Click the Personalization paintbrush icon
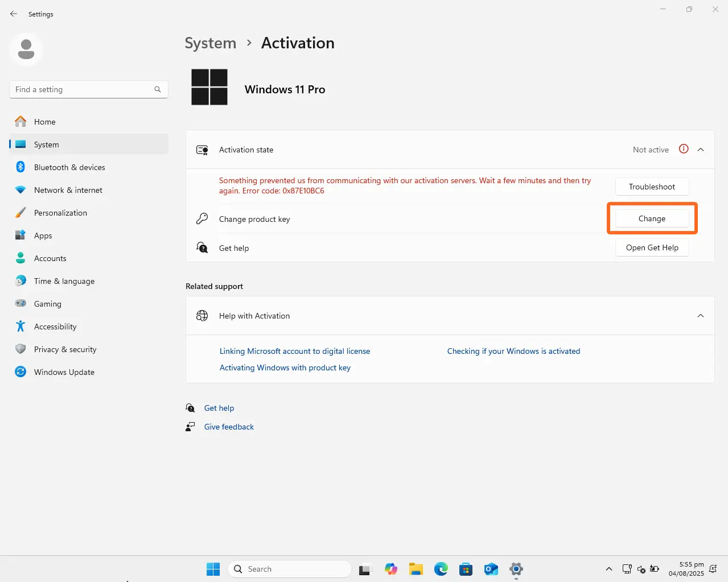Image resolution: width=728 pixels, height=582 pixels. [x=20, y=213]
